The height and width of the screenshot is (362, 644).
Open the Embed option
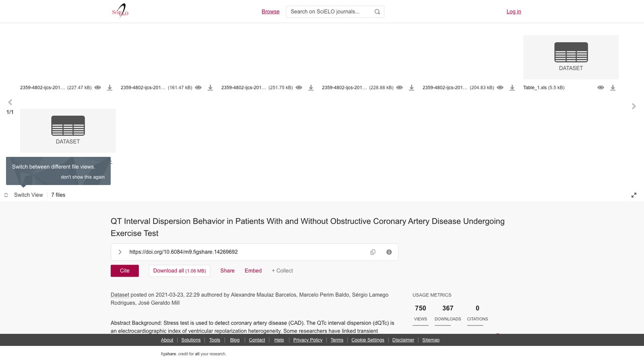(253, 270)
